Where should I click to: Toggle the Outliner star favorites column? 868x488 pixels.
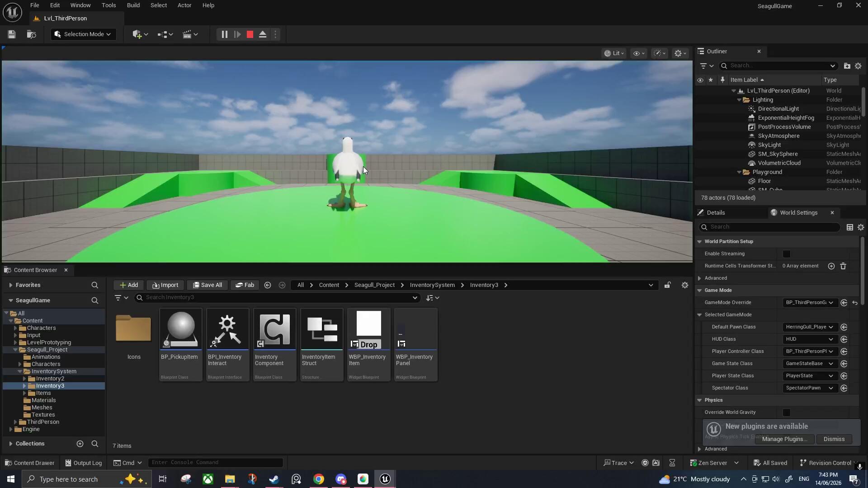coord(711,80)
